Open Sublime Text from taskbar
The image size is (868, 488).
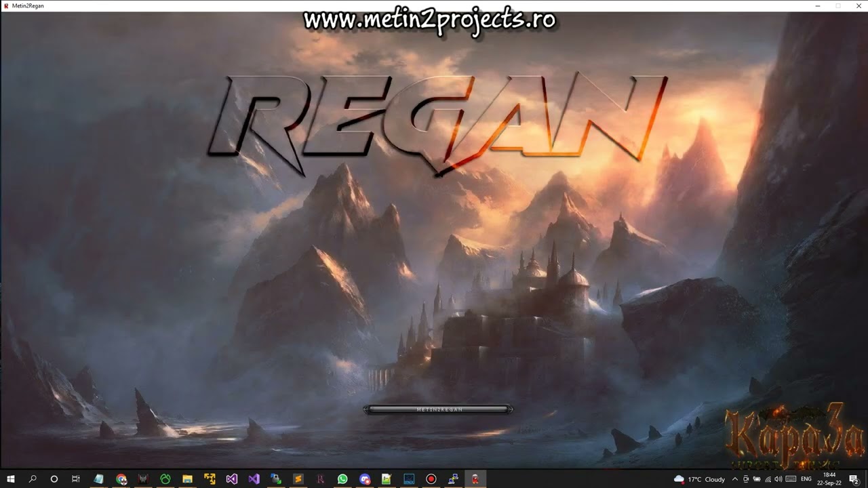pyautogui.click(x=298, y=479)
